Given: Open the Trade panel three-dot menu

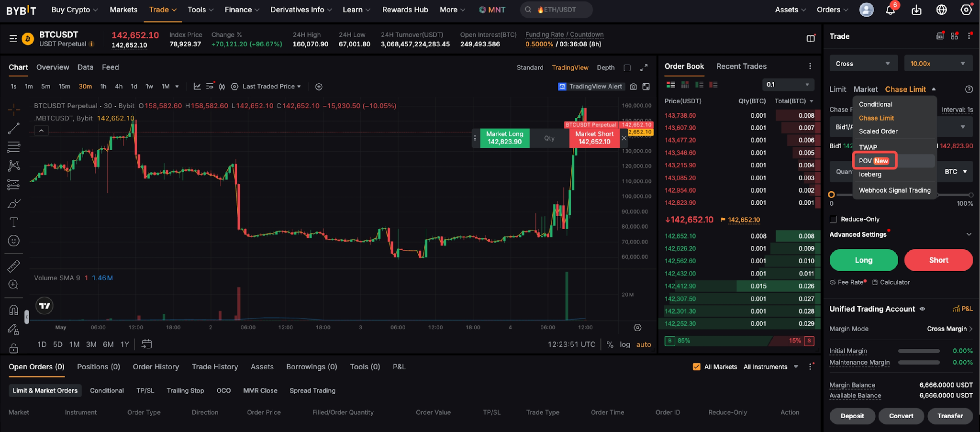Looking at the screenshot, I should point(969,36).
